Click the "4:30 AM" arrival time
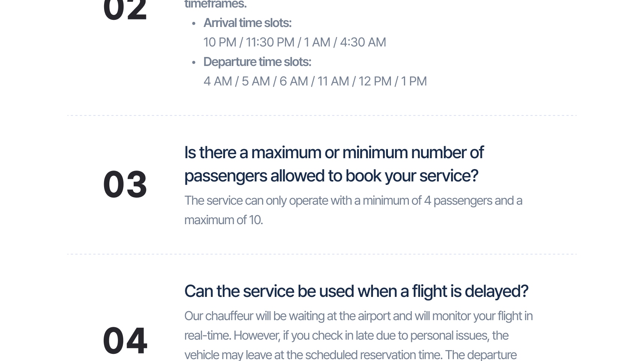The width and height of the screenshot is (644, 361). pyautogui.click(x=363, y=42)
